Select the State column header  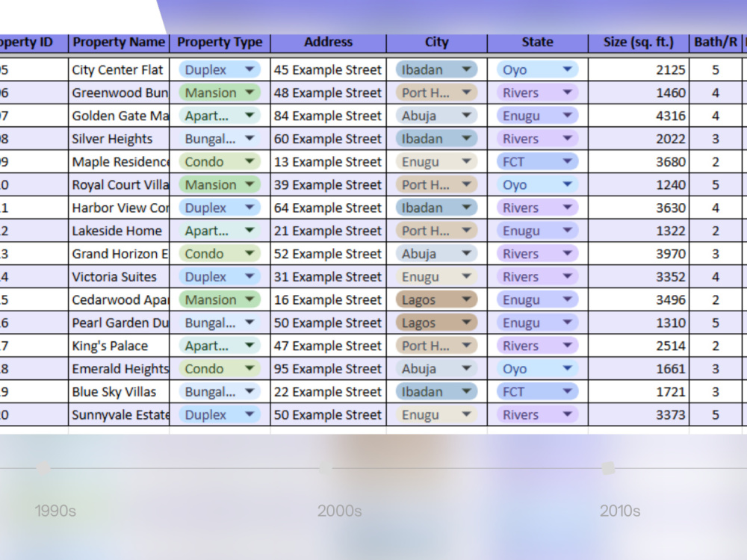click(537, 43)
